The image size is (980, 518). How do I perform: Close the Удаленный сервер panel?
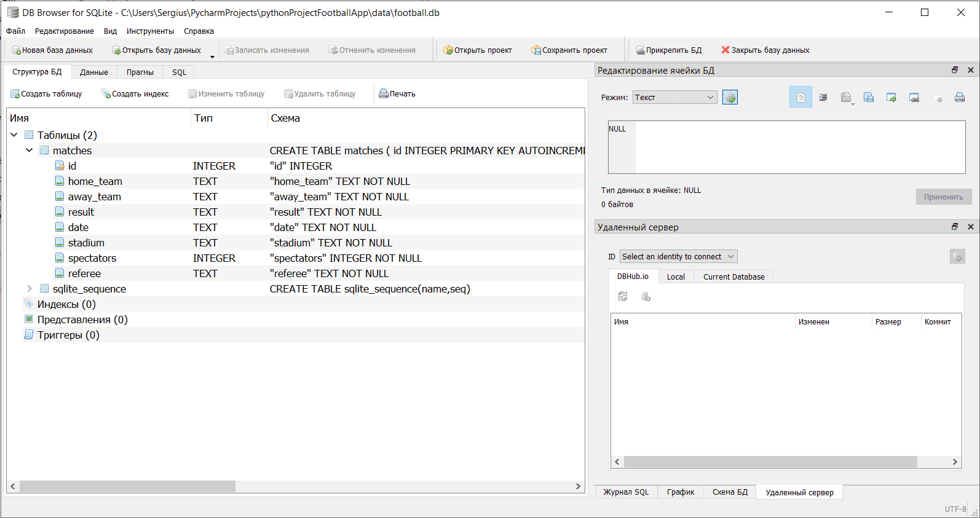(x=971, y=227)
